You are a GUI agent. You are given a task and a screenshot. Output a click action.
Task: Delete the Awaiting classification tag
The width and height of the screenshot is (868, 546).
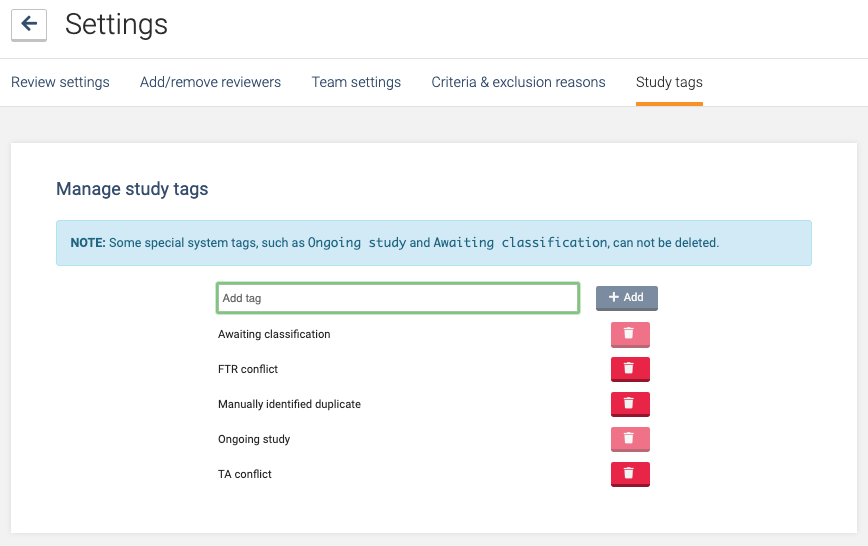coord(630,334)
